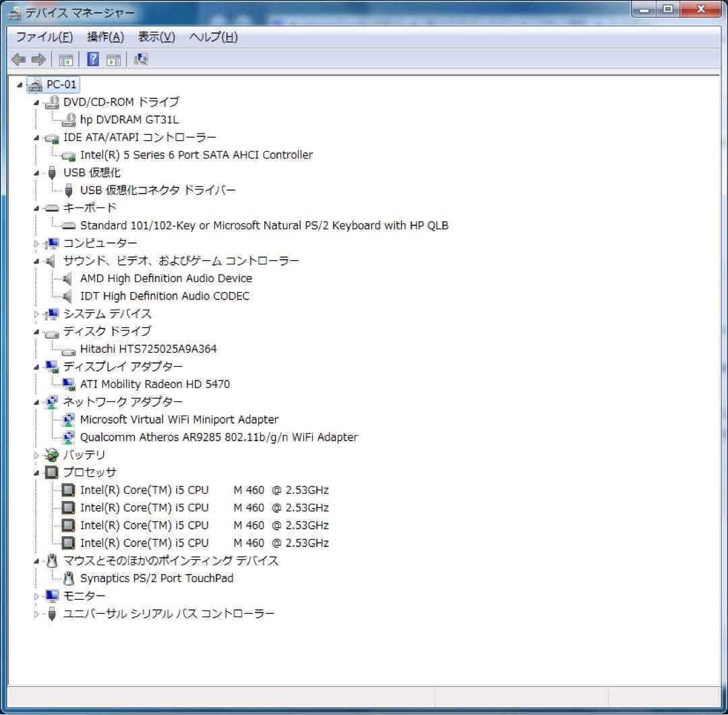Click the ATI Mobility Radeon HD 5470 icon

pos(69,384)
